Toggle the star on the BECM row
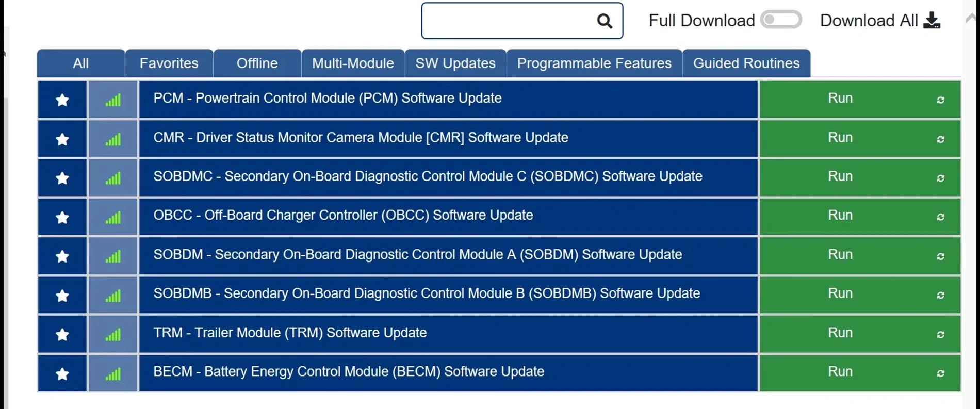The image size is (980, 409). click(x=62, y=373)
